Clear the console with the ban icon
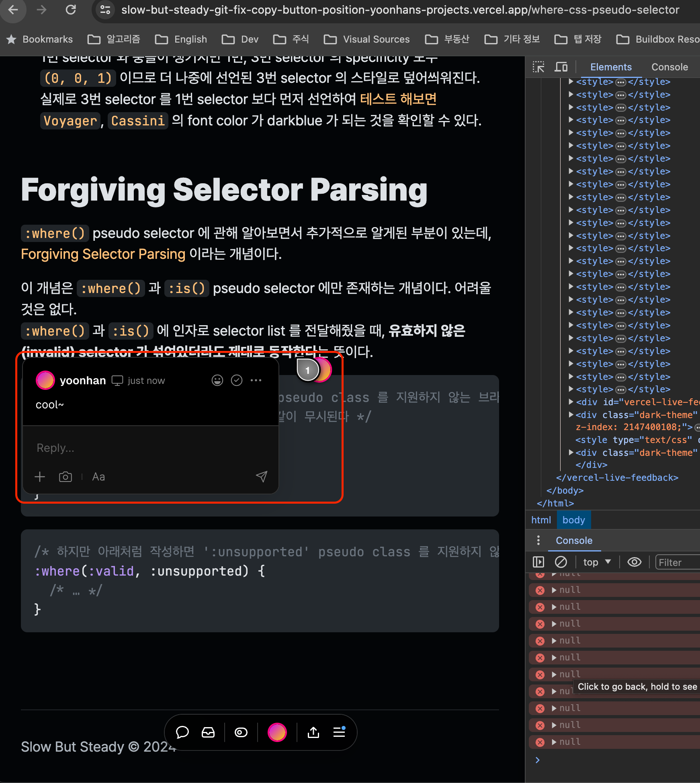 561,562
